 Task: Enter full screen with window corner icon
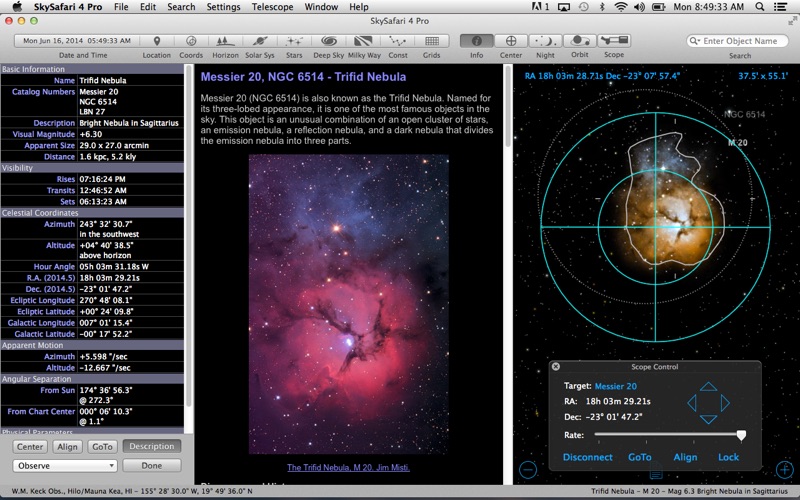[x=792, y=21]
